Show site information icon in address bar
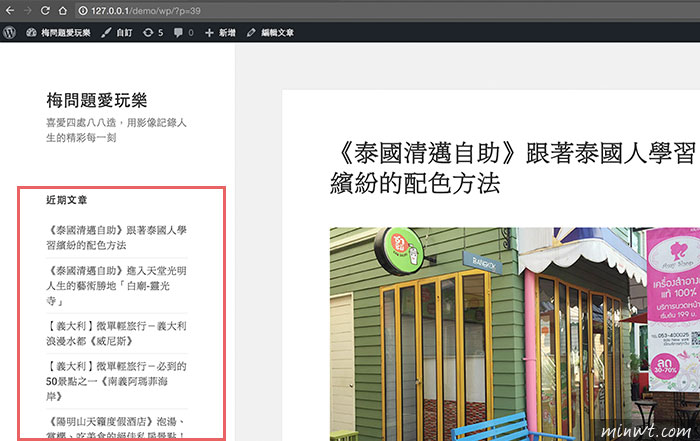Screen dimensions: 700x441 [83, 11]
